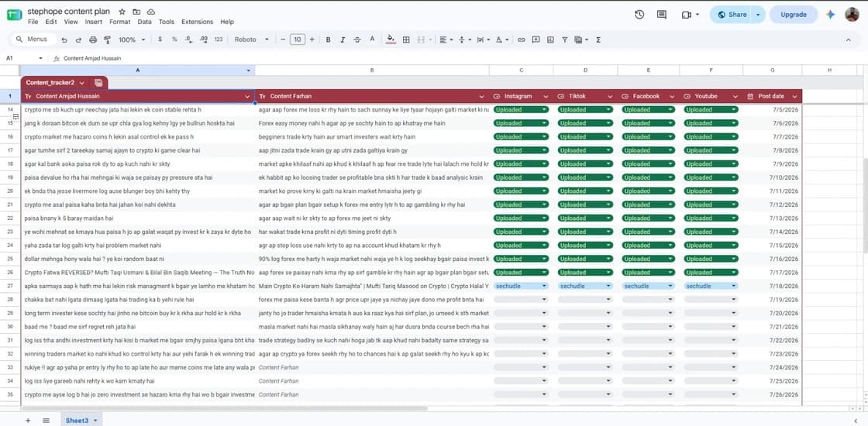Open the all sheets list icon
The width and height of the screenshot is (868, 426).
pyautogui.click(x=46, y=421)
